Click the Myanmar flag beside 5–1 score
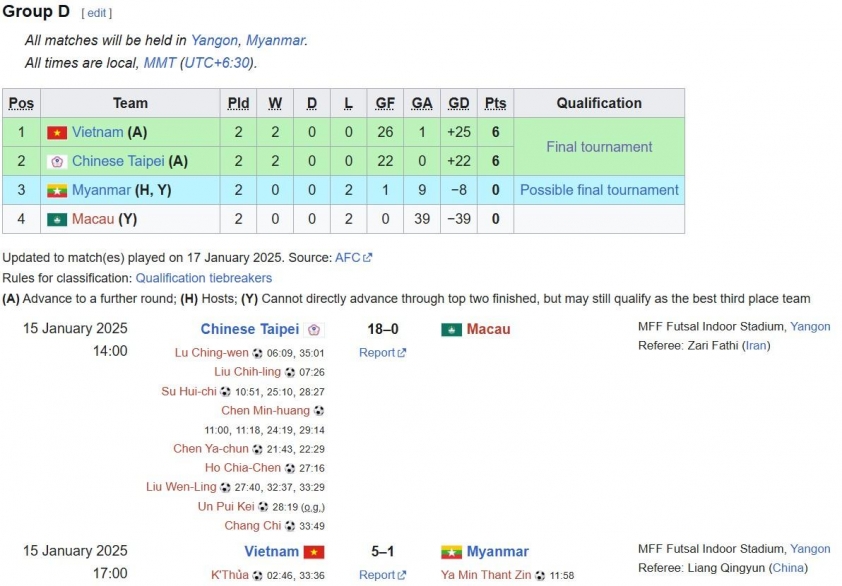 [x=452, y=552]
